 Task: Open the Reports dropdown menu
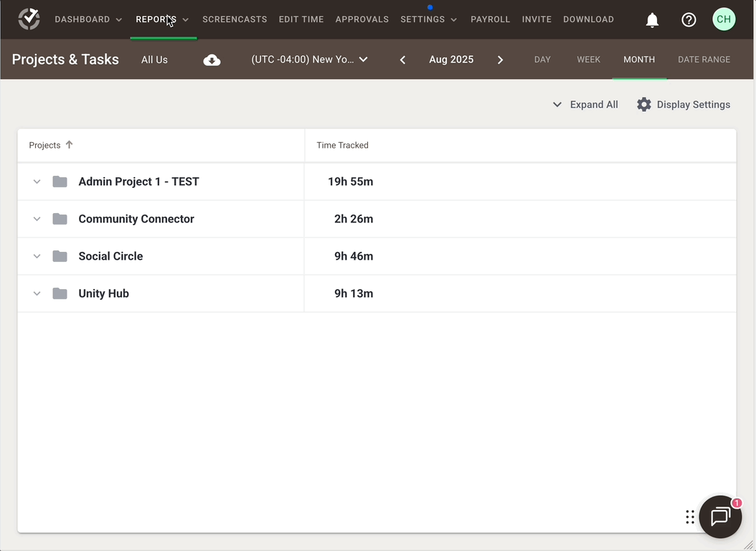pyautogui.click(x=163, y=19)
